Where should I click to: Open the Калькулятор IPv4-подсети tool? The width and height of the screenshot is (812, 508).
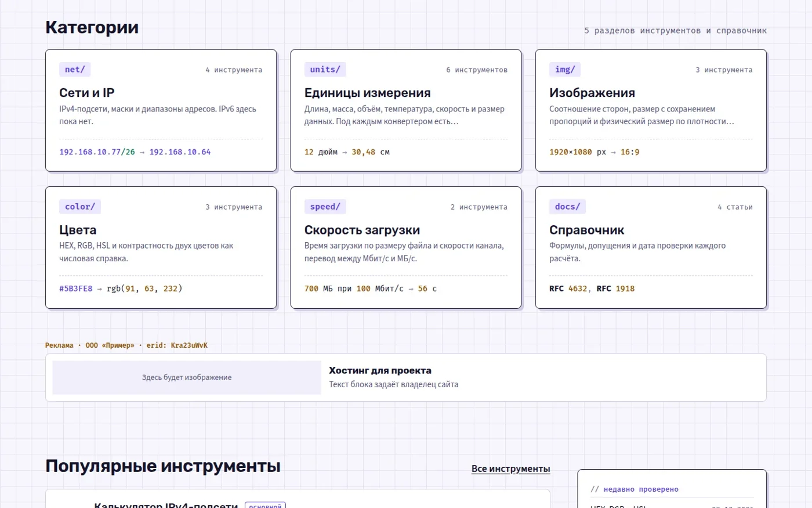[166, 505]
